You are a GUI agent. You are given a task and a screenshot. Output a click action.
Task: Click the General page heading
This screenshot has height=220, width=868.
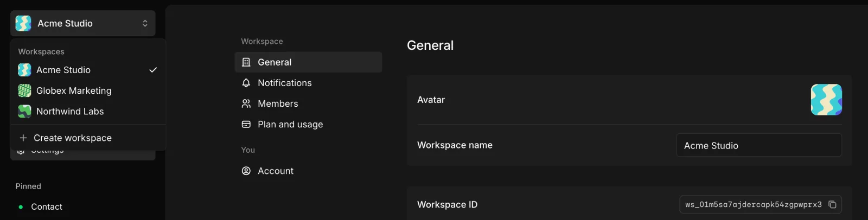point(430,46)
